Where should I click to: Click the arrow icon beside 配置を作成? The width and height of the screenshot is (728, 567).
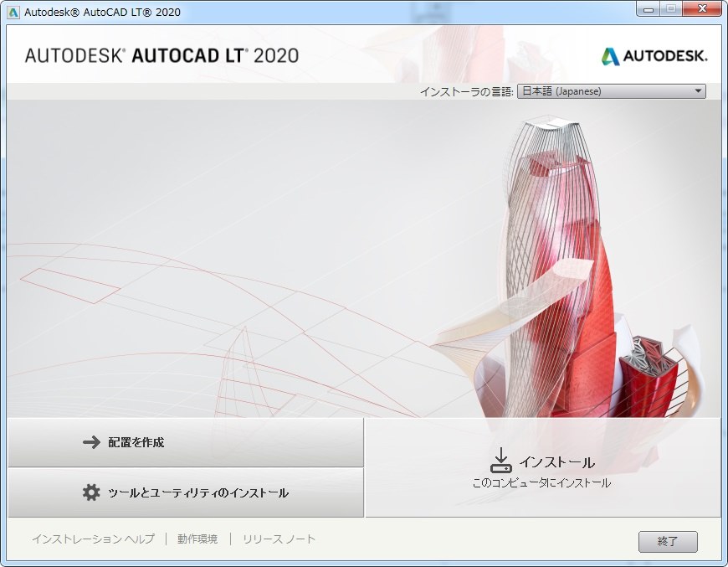click(x=91, y=442)
